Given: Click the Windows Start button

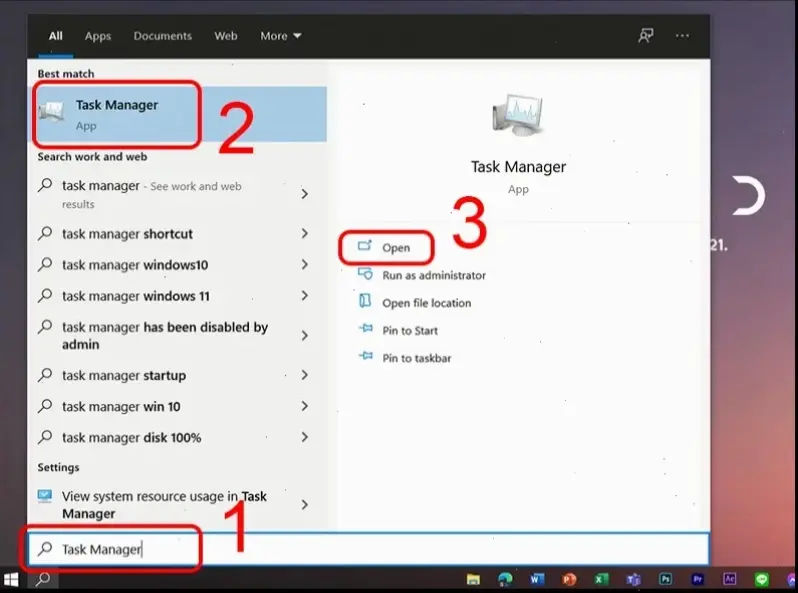Looking at the screenshot, I should [11, 579].
